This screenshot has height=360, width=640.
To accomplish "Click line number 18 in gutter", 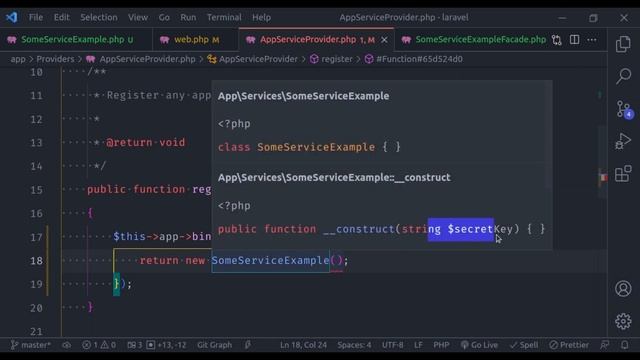I will click(36, 260).
